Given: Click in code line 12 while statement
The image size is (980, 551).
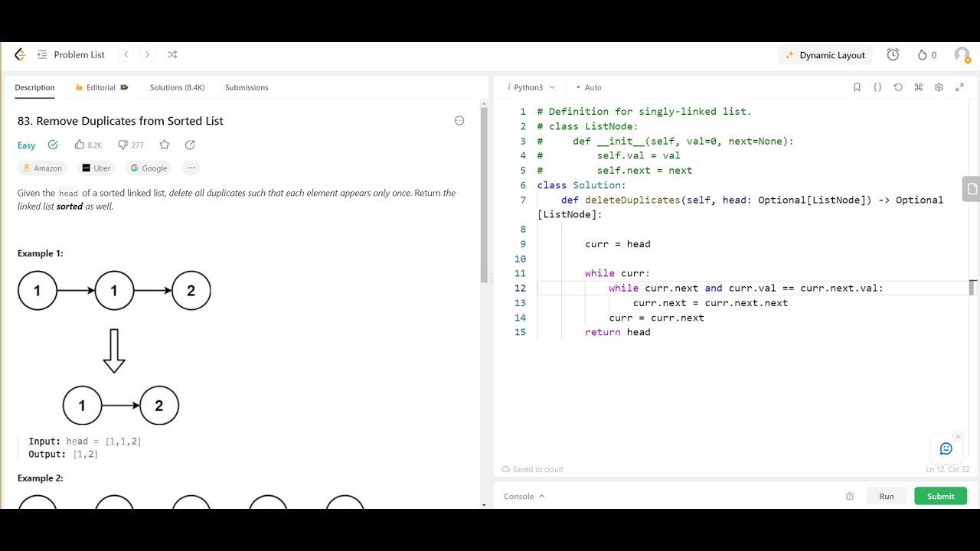Looking at the screenshot, I should click(x=746, y=289).
